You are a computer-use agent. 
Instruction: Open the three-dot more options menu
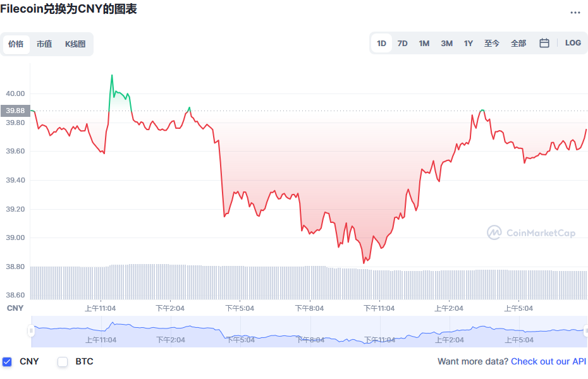[575, 13]
